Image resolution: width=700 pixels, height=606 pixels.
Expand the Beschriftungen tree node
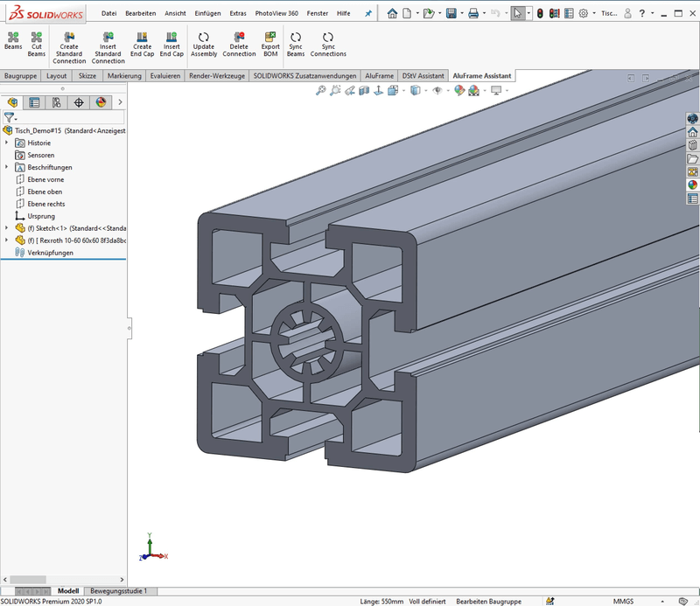(7, 167)
